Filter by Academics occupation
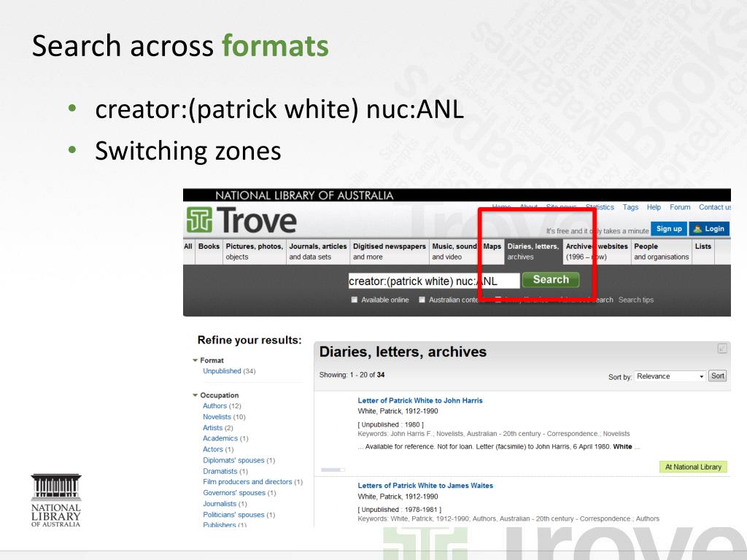Image resolution: width=747 pixels, height=560 pixels. [x=220, y=438]
